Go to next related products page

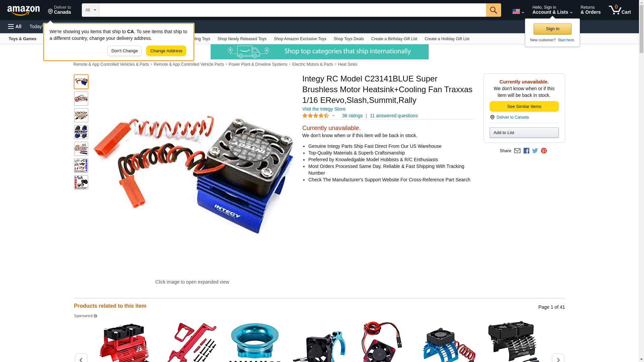coord(558,359)
